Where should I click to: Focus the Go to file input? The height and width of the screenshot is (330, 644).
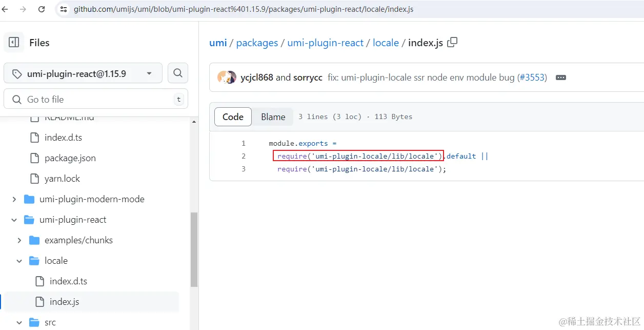point(96,99)
